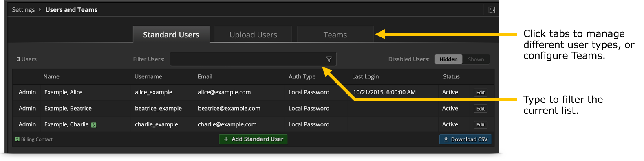Click the Filter Users input field
The width and height of the screenshot is (644, 161).
pos(253,59)
